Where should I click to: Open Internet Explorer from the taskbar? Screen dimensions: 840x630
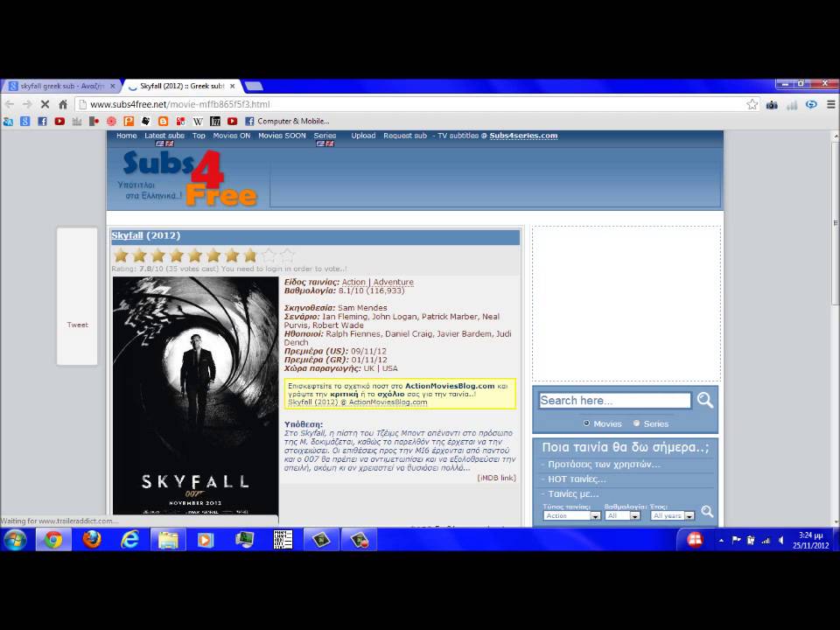click(129, 540)
